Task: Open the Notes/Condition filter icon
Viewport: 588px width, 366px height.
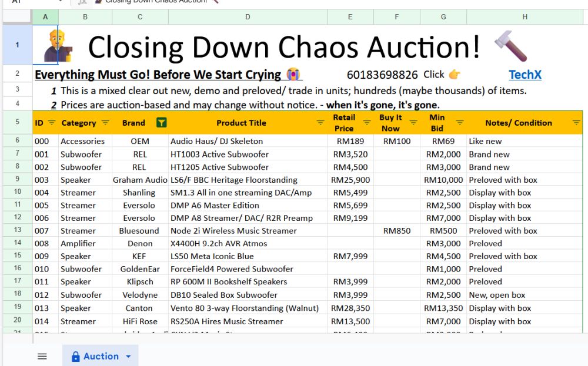Action: (576, 123)
